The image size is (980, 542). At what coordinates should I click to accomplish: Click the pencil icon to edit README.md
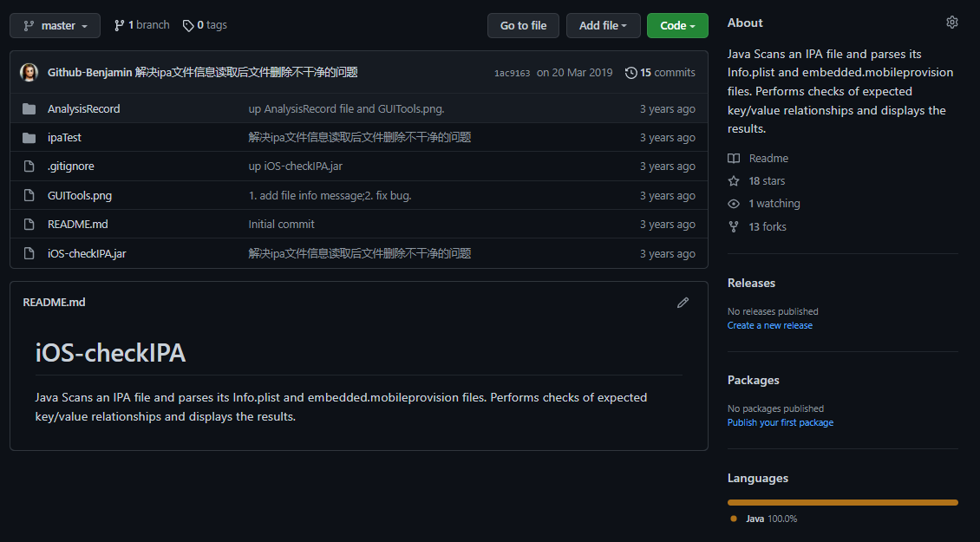[x=683, y=302]
